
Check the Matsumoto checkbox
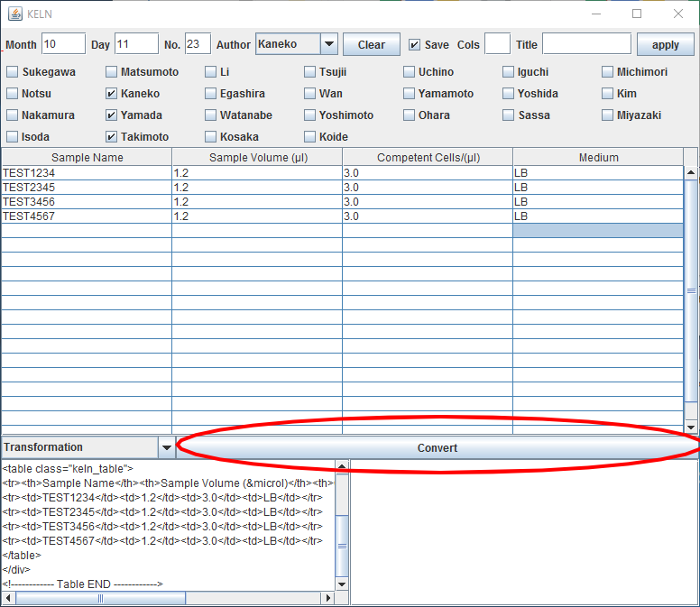coord(111,72)
